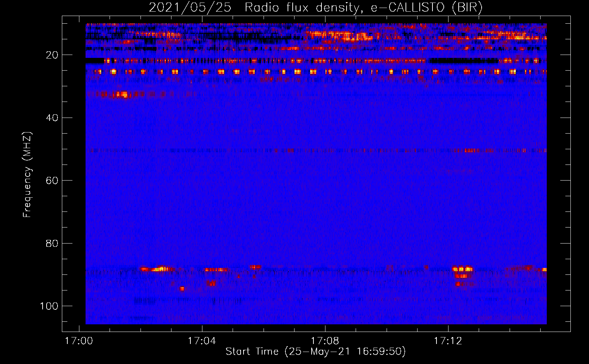The height and width of the screenshot is (364, 589).
Task: Click the '80' frequency tick label
Action: coord(52,243)
